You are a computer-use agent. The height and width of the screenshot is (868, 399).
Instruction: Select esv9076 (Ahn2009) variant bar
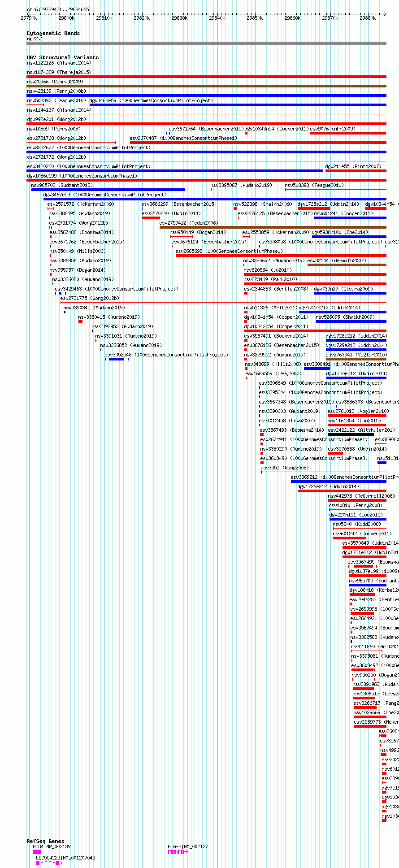point(348,133)
